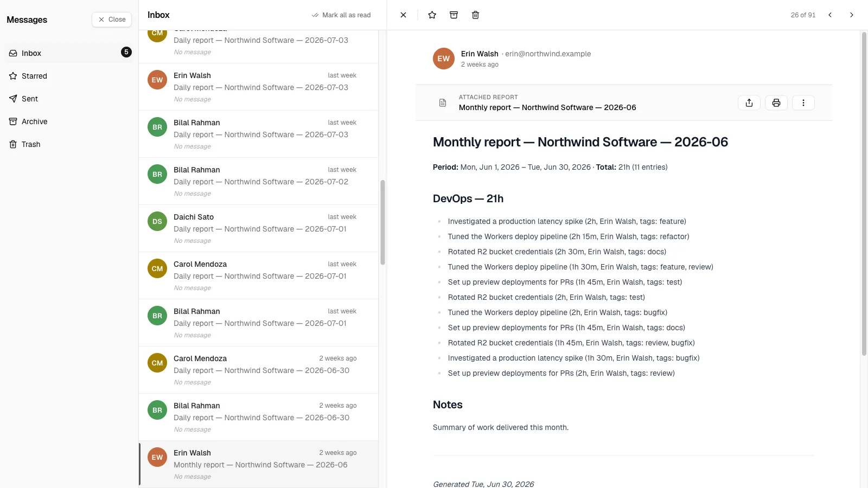This screenshot has width=868, height=488.
Task: Go to previous message arrow
Action: 829,15
